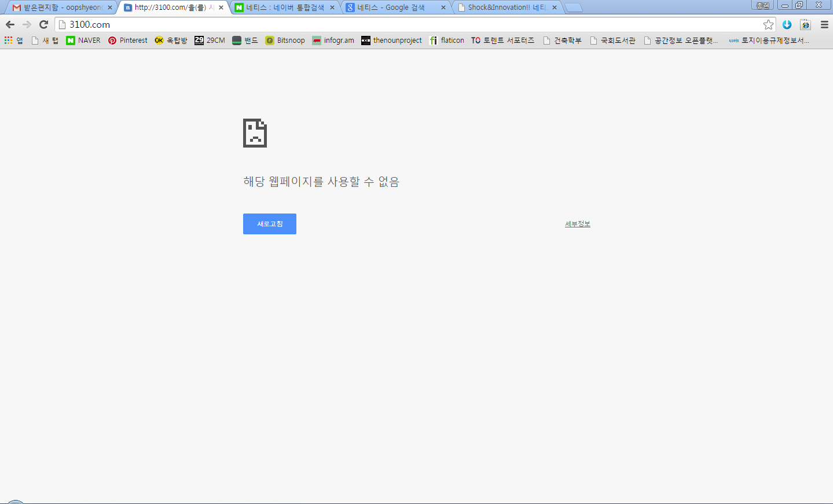This screenshot has height=504, width=833.
Task: Close the 네이버 통합검색 tab
Action: [332, 8]
